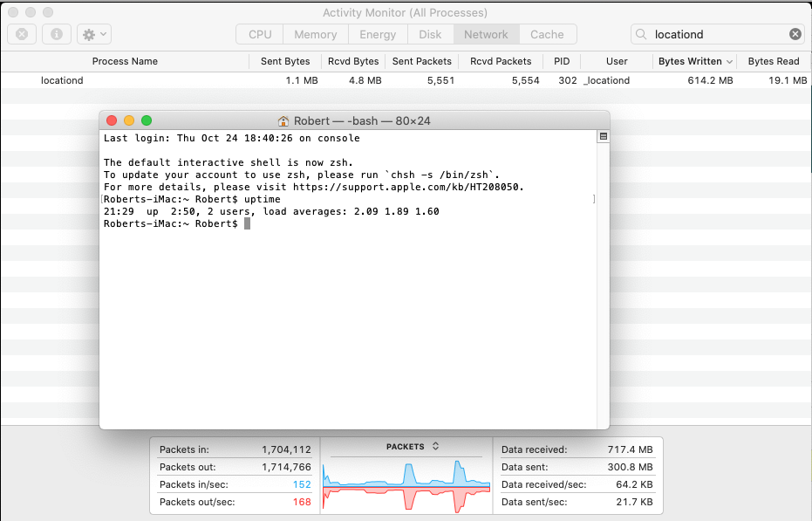Zoom Terminal with the green button
Image resolution: width=812 pixels, height=521 pixels.
click(x=147, y=120)
